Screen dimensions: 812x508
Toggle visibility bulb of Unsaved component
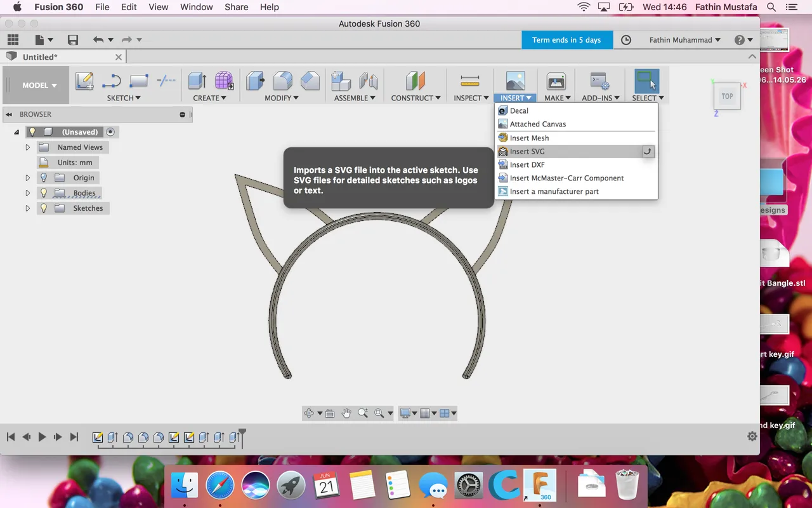[32, 132]
